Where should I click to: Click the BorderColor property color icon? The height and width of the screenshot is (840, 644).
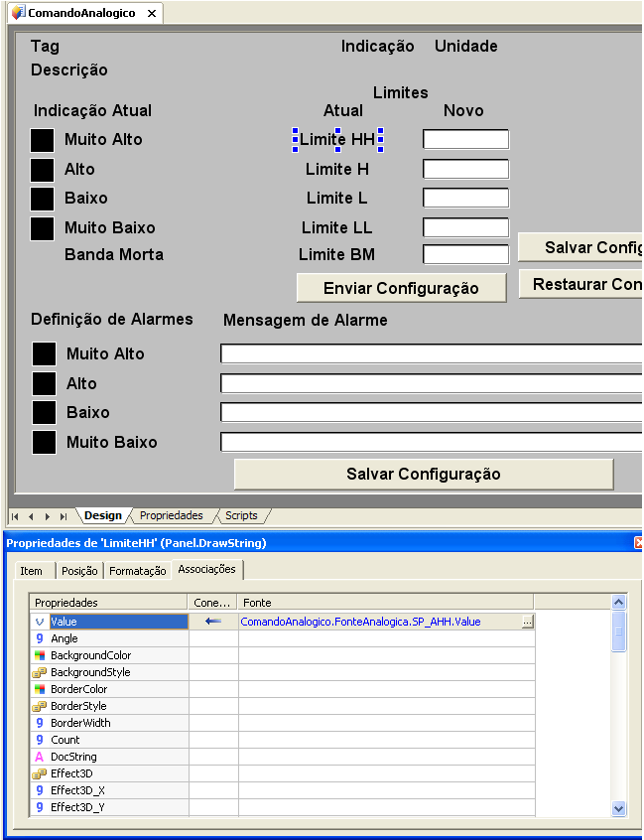[x=39, y=689]
